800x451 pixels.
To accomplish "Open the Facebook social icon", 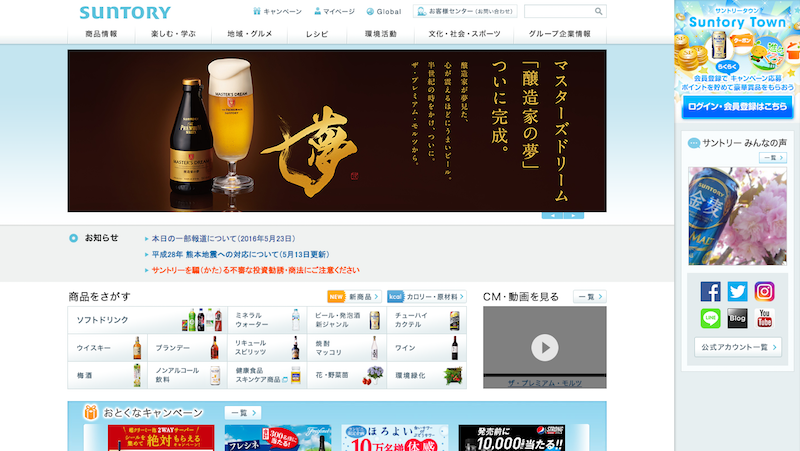I will [710, 291].
